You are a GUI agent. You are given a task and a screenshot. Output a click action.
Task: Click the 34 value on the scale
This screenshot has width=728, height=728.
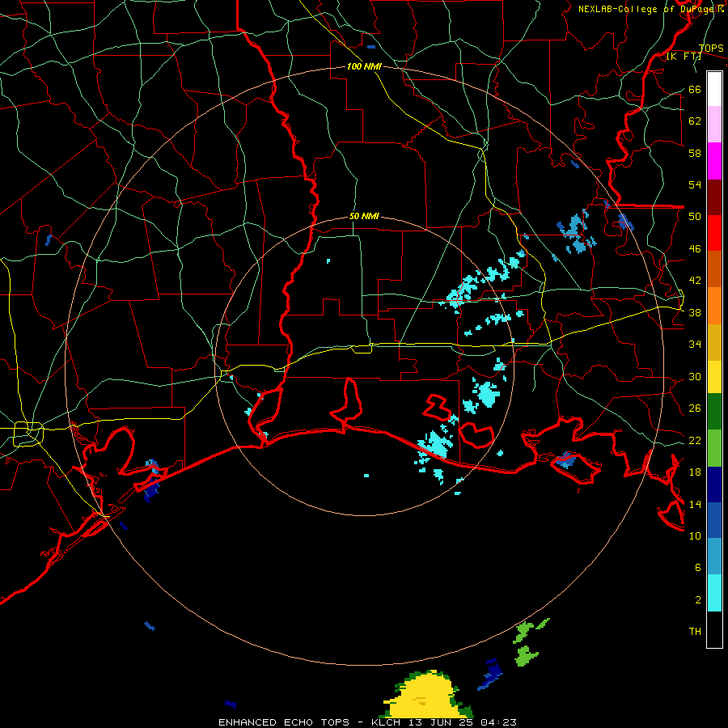click(x=695, y=345)
